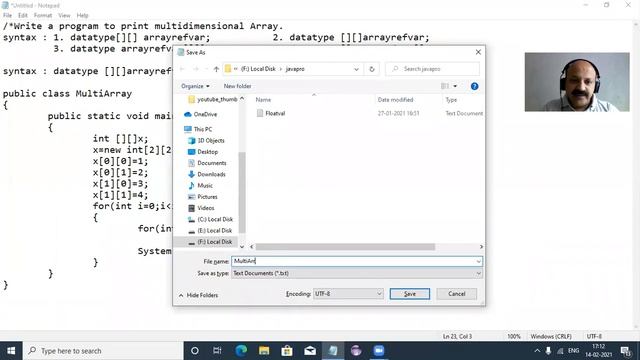Open File Explorer from taskbar
Image resolution: width=640 pixels, height=360 pixels.
(x=264, y=351)
